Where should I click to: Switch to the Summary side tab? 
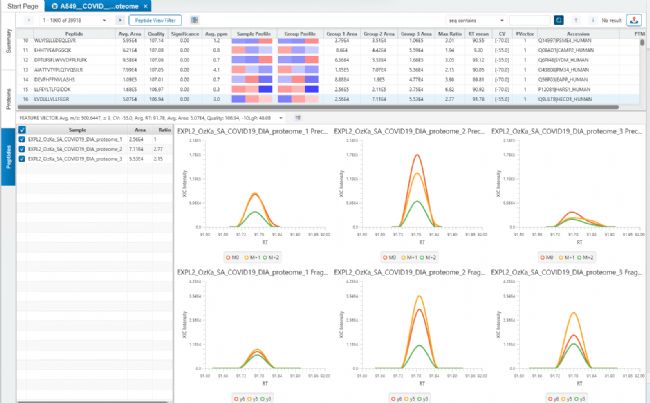(8, 41)
